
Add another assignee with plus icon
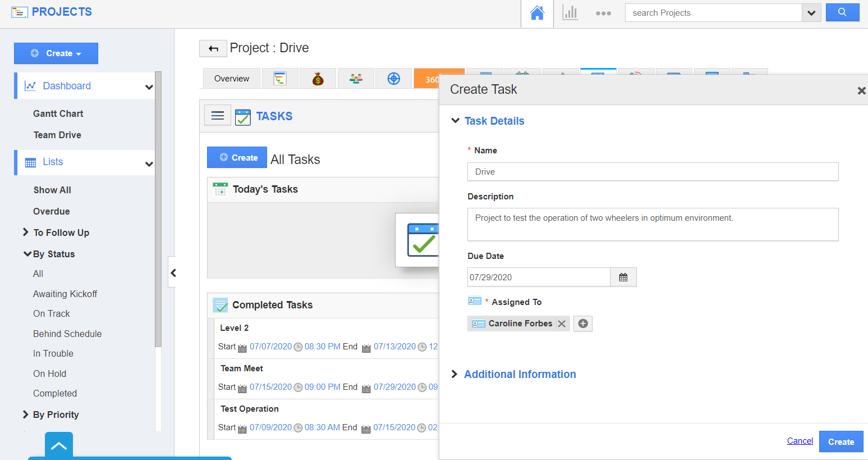[x=583, y=324]
